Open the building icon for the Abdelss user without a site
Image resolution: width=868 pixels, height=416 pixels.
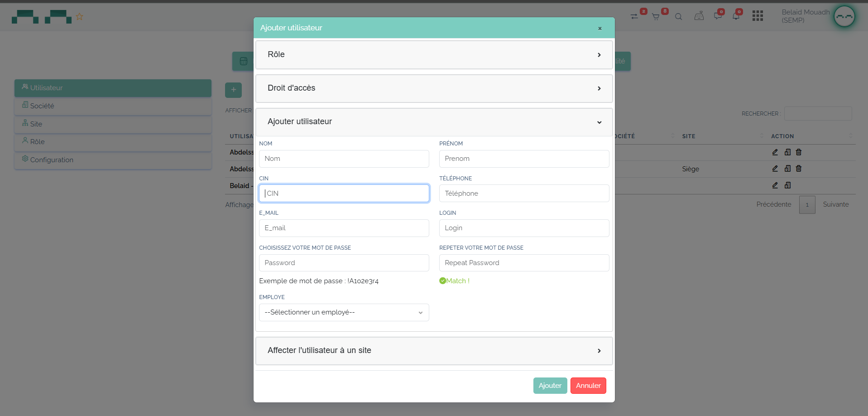pos(787,152)
